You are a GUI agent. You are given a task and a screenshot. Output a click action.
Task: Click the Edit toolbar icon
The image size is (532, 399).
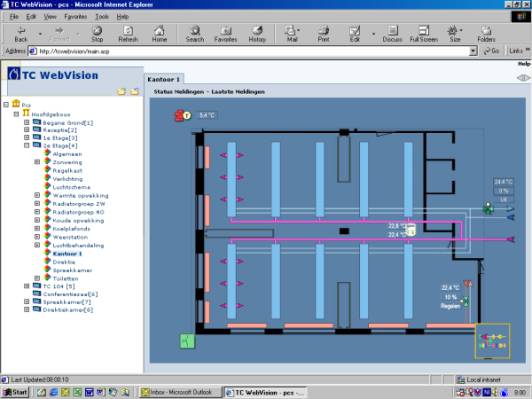pyautogui.click(x=355, y=34)
